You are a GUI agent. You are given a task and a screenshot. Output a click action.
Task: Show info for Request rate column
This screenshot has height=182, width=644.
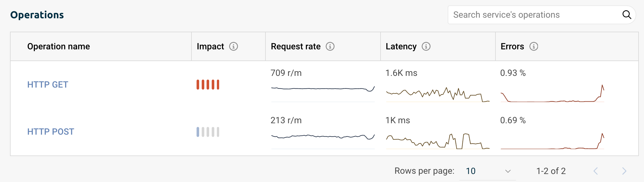coord(330,46)
